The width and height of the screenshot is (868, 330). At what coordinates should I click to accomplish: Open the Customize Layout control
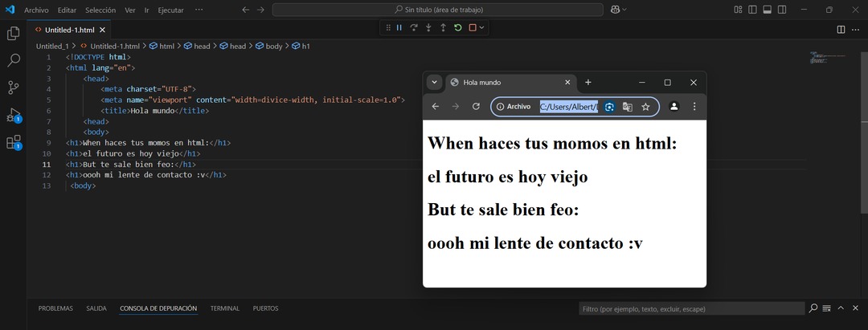click(x=738, y=10)
